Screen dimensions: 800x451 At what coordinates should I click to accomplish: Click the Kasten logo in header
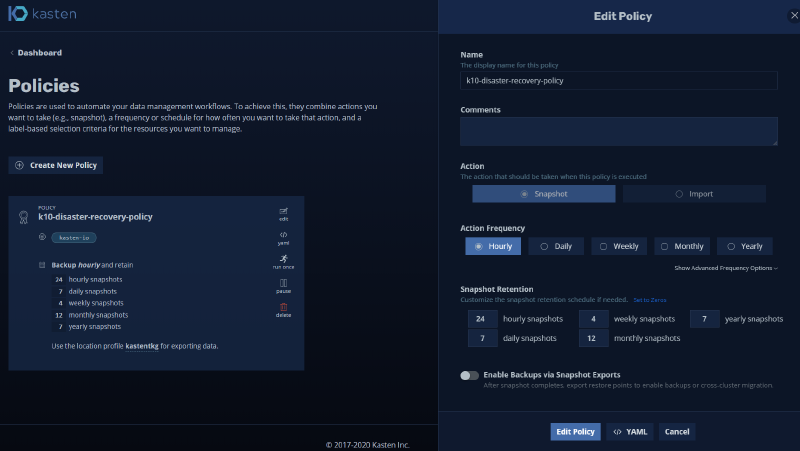(42, 14)
